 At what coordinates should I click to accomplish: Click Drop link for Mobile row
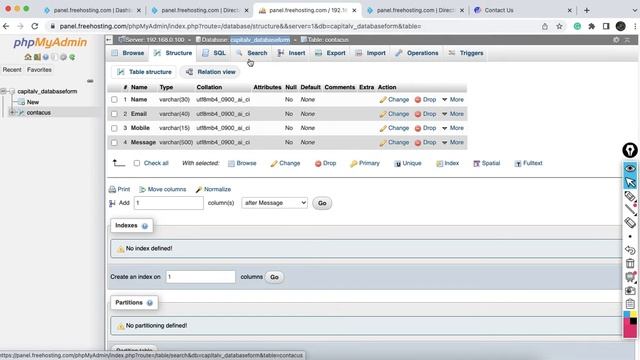425,128
